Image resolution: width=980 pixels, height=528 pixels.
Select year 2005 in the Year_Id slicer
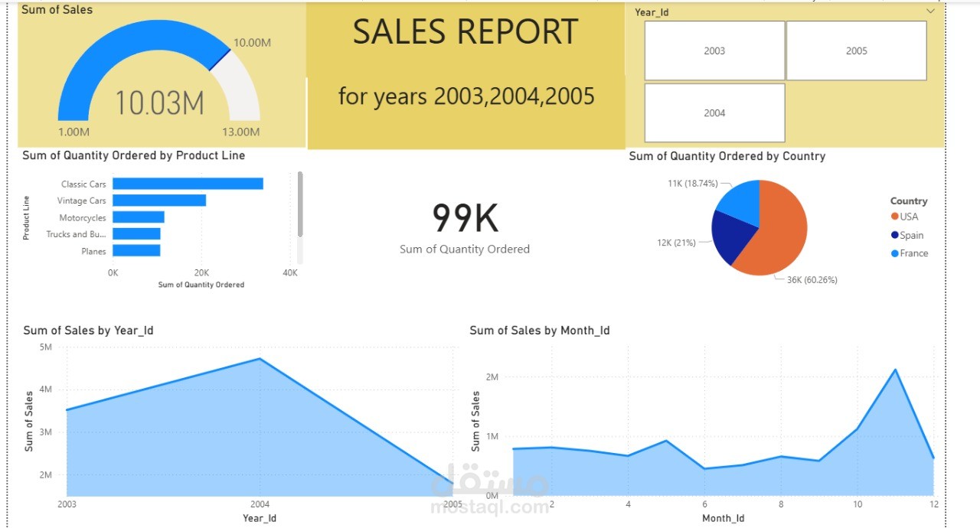coord(856,51)
